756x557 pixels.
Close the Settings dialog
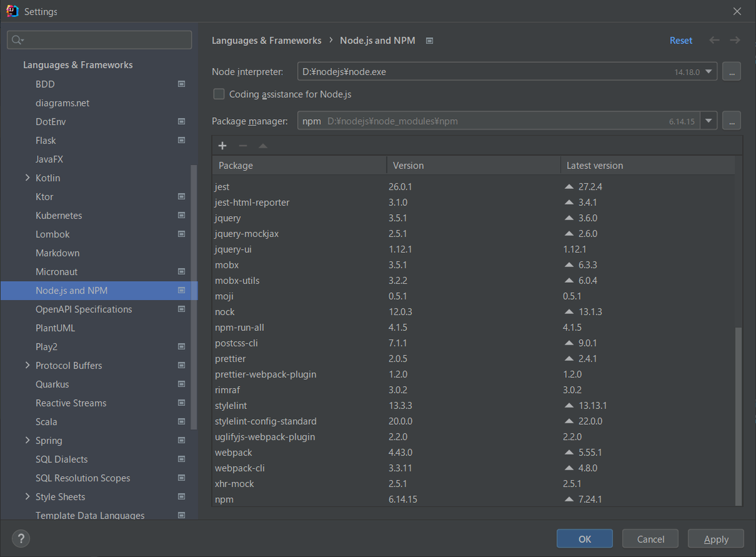[737, 11]
